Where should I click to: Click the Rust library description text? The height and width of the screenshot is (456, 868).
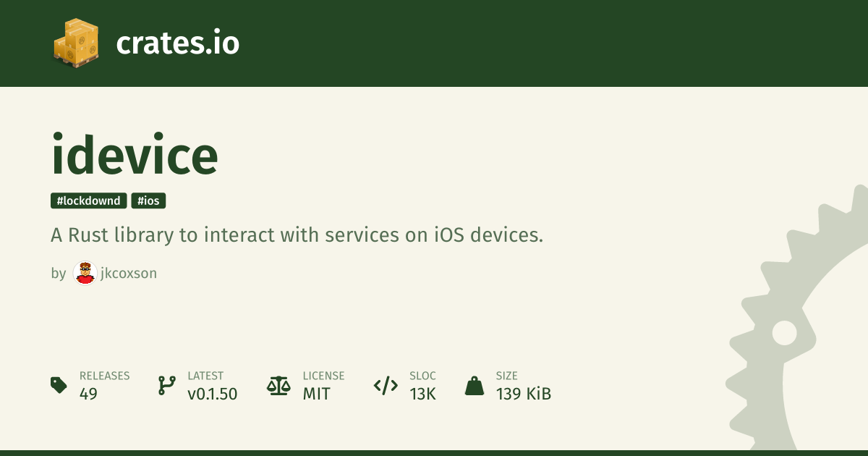297,235
